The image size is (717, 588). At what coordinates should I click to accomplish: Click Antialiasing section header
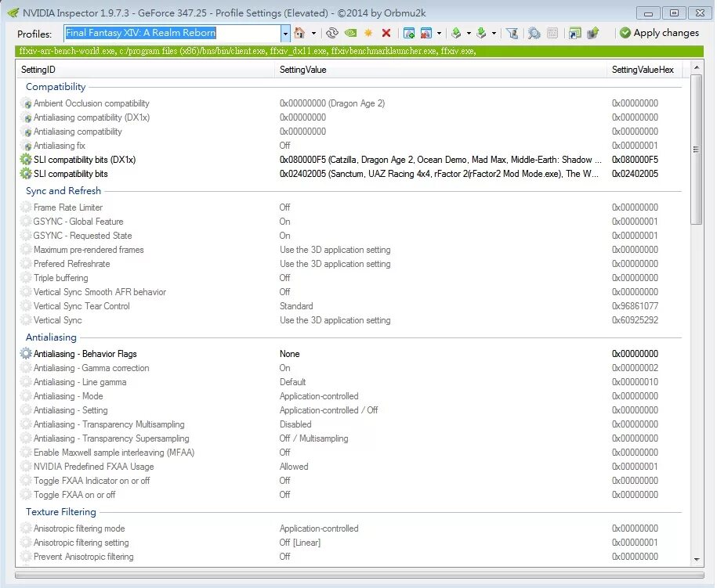click(51, 337)
